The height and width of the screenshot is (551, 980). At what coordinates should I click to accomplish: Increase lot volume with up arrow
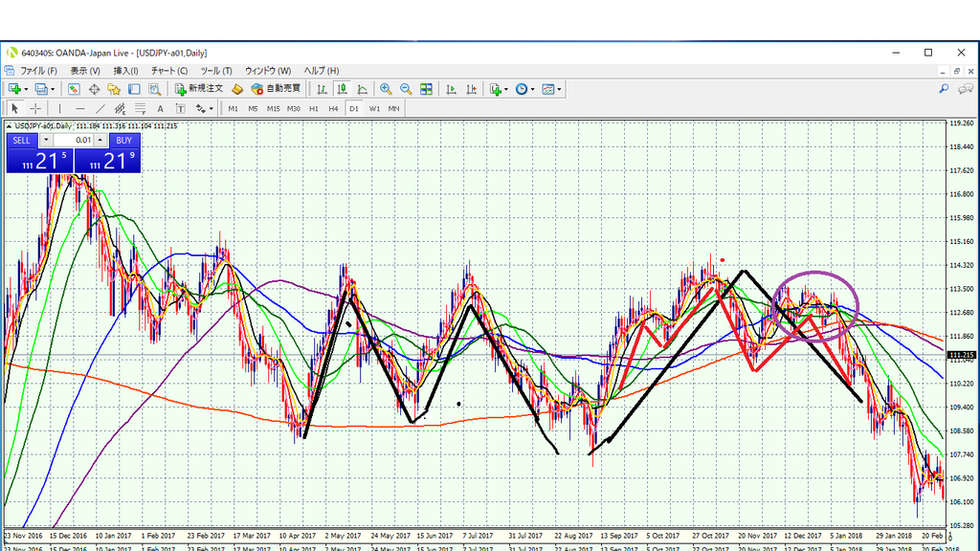(100, 140)
